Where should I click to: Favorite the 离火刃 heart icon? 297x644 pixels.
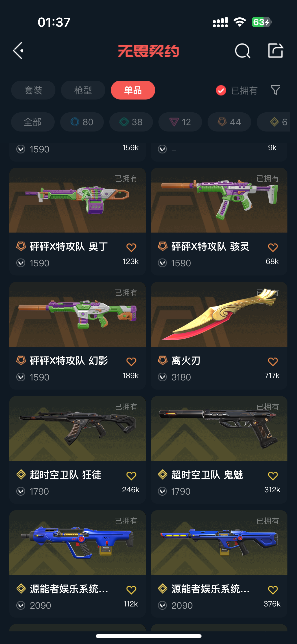click(273, 362)
